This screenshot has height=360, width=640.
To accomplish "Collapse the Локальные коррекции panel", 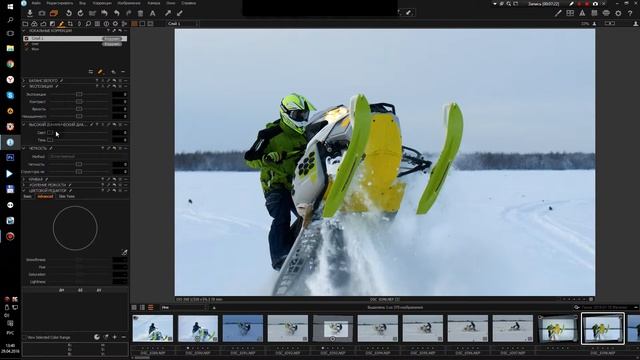I will pyautogui.click(x=24, y=31).
